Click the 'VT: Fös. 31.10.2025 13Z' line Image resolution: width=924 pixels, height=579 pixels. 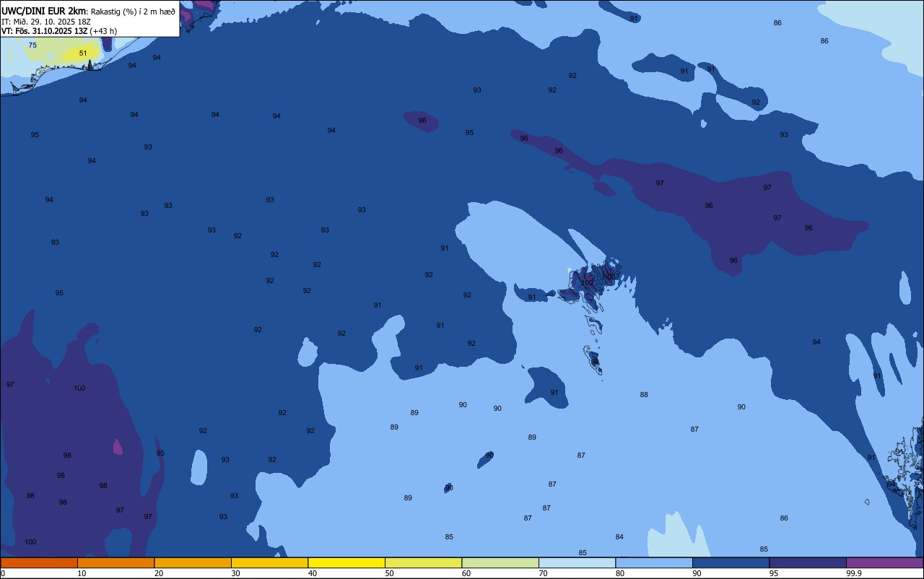[x=45, y=31]
